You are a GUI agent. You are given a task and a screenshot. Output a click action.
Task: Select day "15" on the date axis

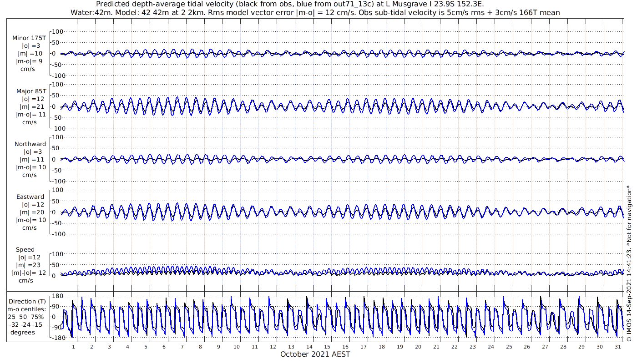(327, 347)
